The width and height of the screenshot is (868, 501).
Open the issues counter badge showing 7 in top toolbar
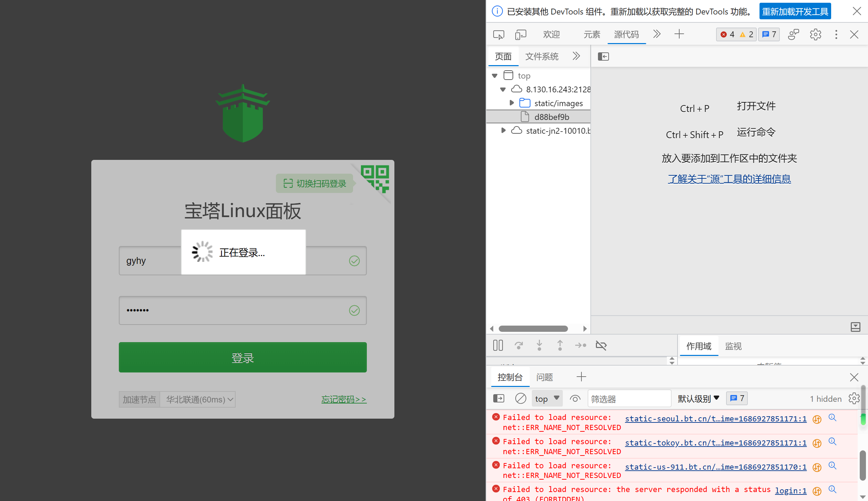tap(769, 34)
